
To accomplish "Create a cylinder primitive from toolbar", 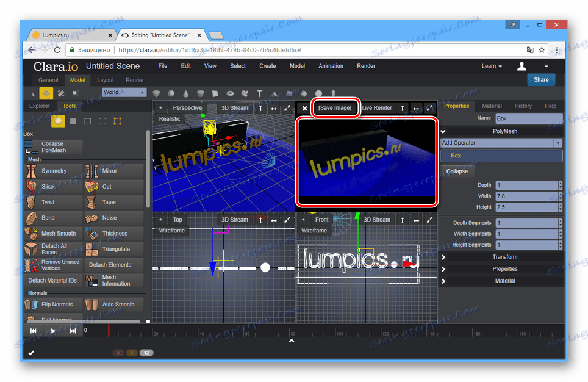I will (x=201, y=93).
